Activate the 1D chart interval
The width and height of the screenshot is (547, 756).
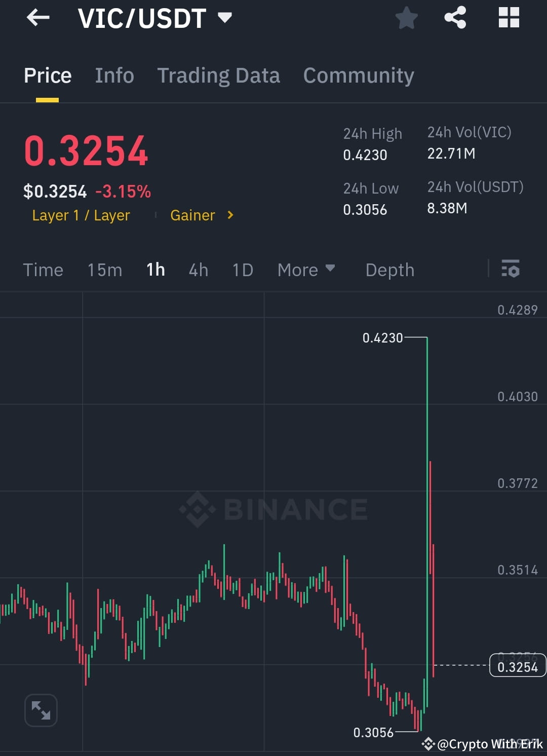(x=242, y=270)
